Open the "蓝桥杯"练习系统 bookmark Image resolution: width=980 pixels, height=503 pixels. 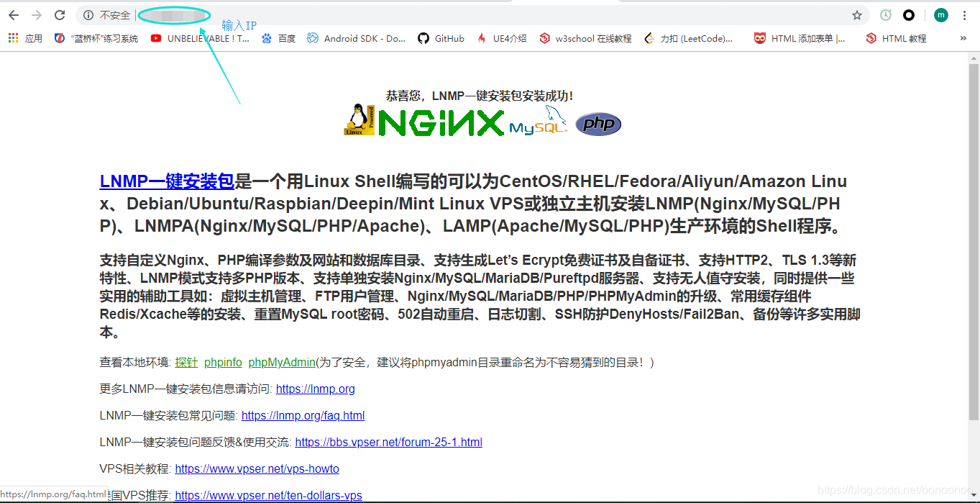coord(96,38)
